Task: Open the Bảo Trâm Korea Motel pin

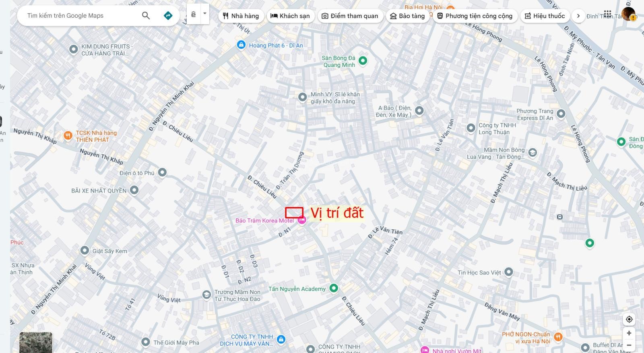Action: [302, 220]
